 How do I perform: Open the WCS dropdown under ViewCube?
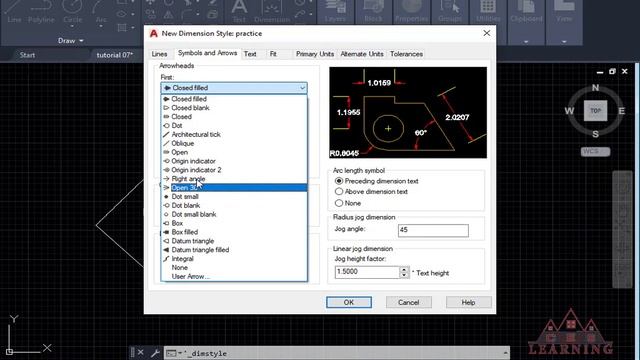tap(596, 151)
